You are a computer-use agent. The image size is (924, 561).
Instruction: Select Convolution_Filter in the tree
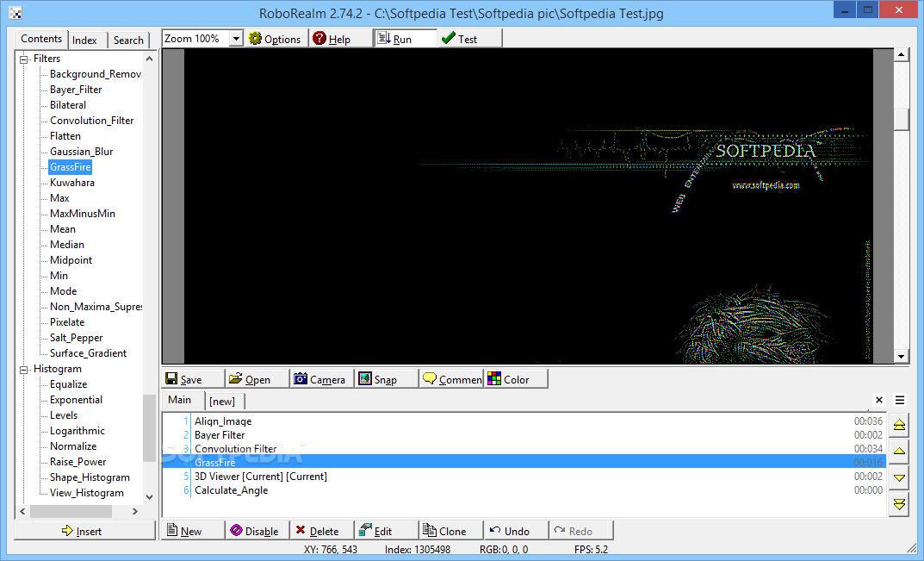[x=92, y=121]
